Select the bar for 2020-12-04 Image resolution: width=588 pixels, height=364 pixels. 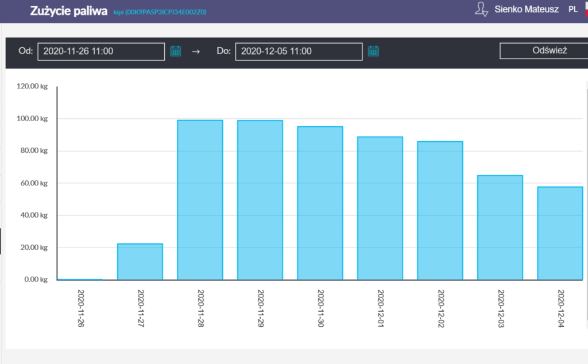pos(560,233)
